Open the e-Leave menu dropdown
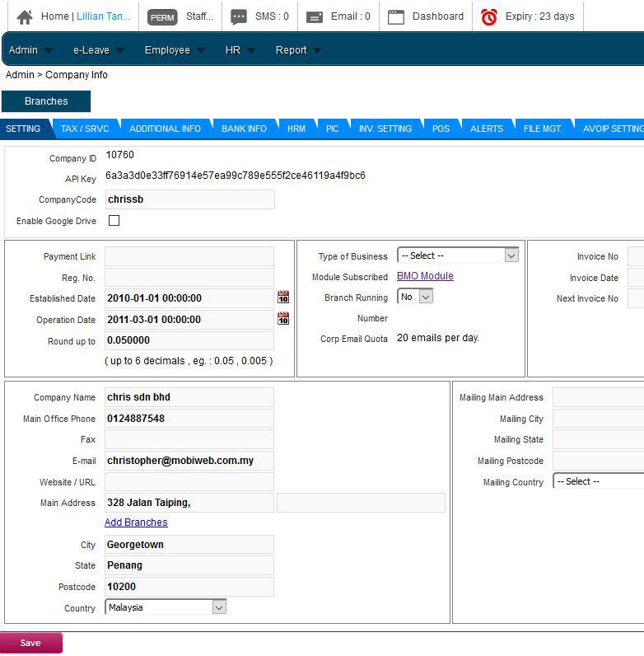Image resolution: width=644 pixels, height=656 pixels. pyautogui.click(x=99, y=50)
